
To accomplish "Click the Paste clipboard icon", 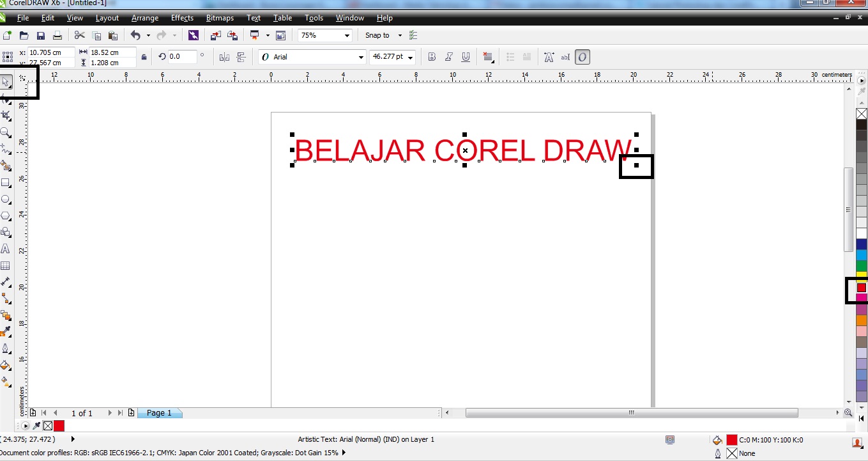I will click(113, 35).
